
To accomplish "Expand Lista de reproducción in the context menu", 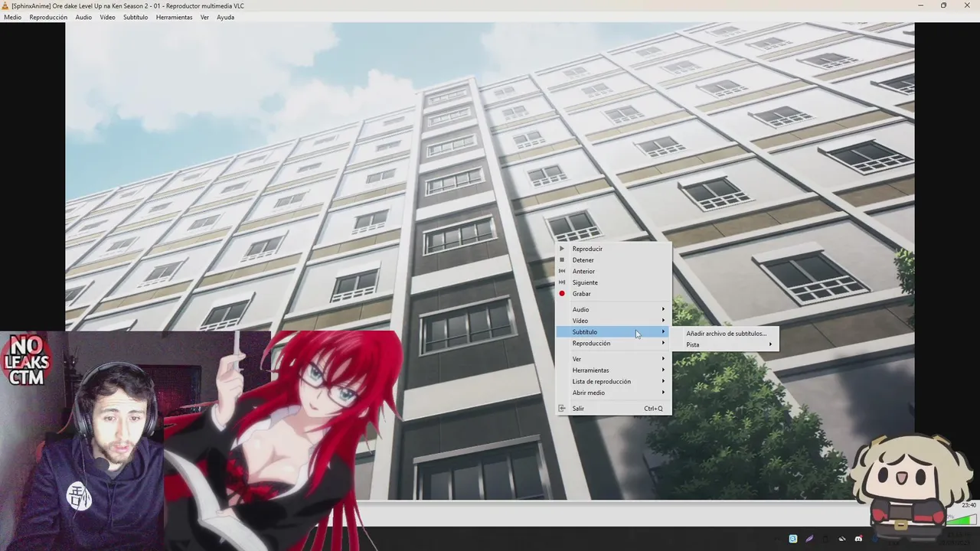I will [613, 381].
